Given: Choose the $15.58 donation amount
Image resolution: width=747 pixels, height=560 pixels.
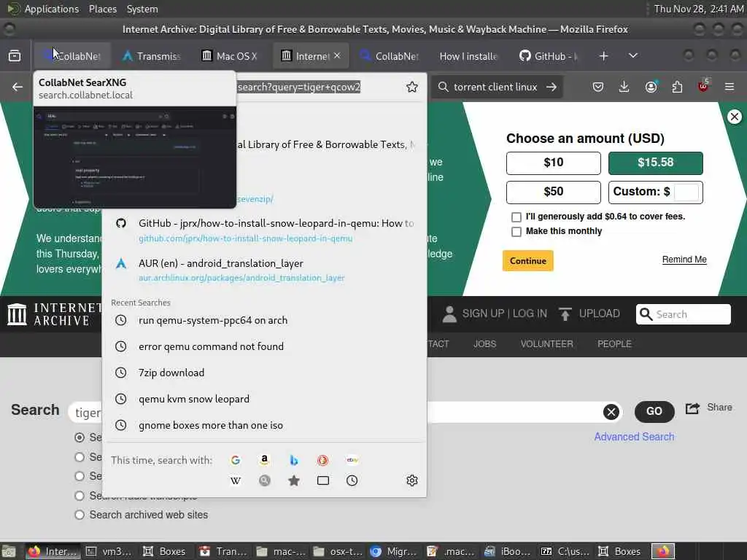Looking at the screenshot, I should point(656,163).
